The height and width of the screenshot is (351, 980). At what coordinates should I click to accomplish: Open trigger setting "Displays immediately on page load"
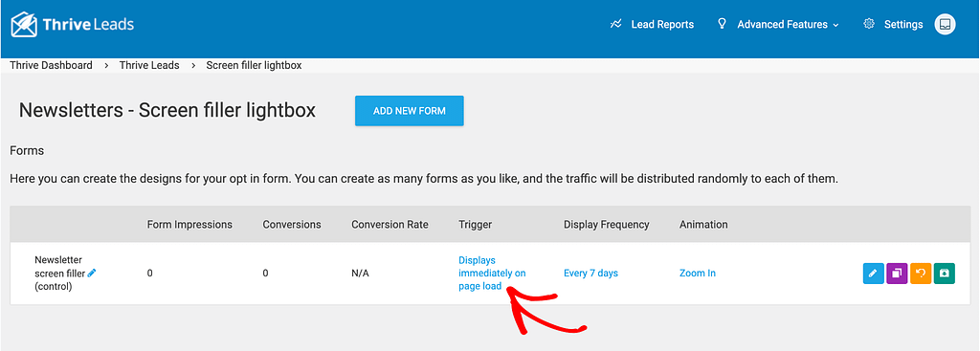[x=492, y=273]
